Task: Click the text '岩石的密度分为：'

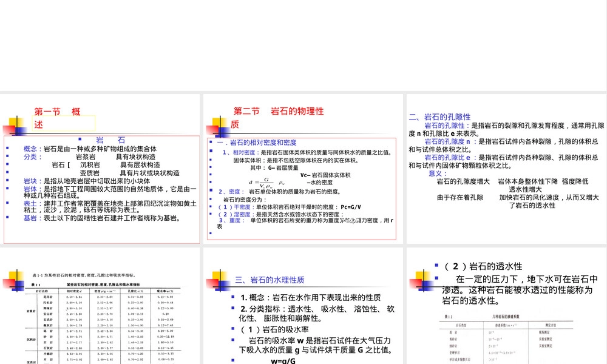Action: pos(245,200)
